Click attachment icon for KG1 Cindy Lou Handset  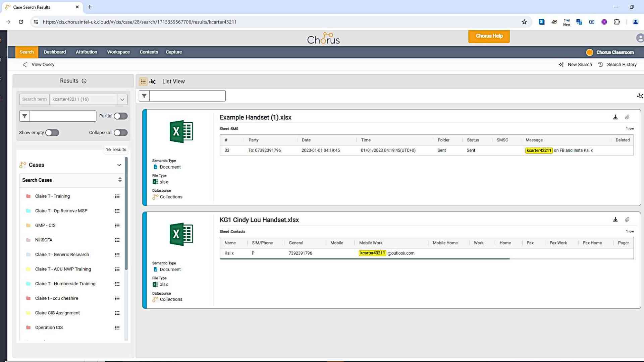pyautogui.click(x=627, y=220)
